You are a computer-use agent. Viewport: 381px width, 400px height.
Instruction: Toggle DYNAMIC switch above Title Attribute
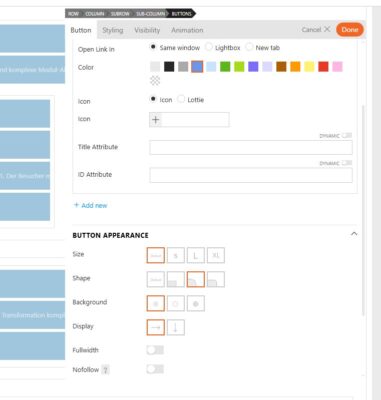coord(347,135)
